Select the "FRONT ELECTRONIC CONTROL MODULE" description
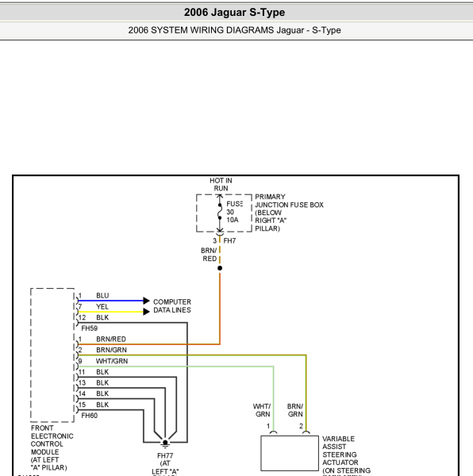This screenshot has width=473, height=476. pos(52,447)
